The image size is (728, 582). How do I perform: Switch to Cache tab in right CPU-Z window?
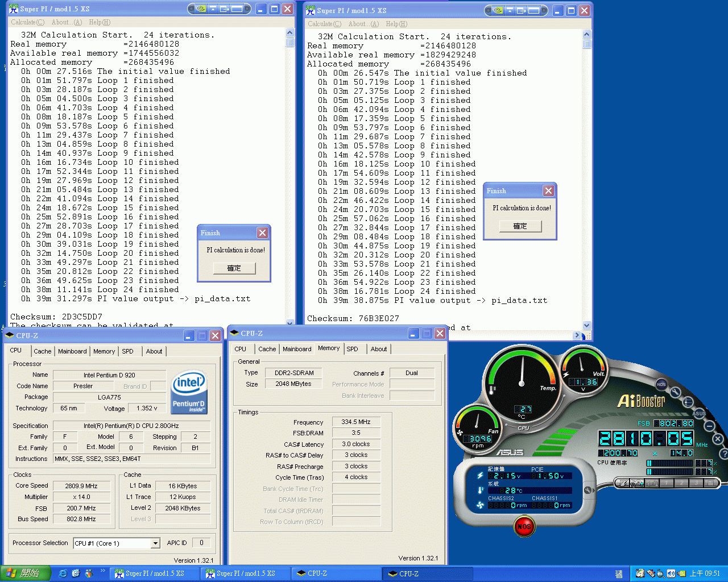[x=267, y=349]
